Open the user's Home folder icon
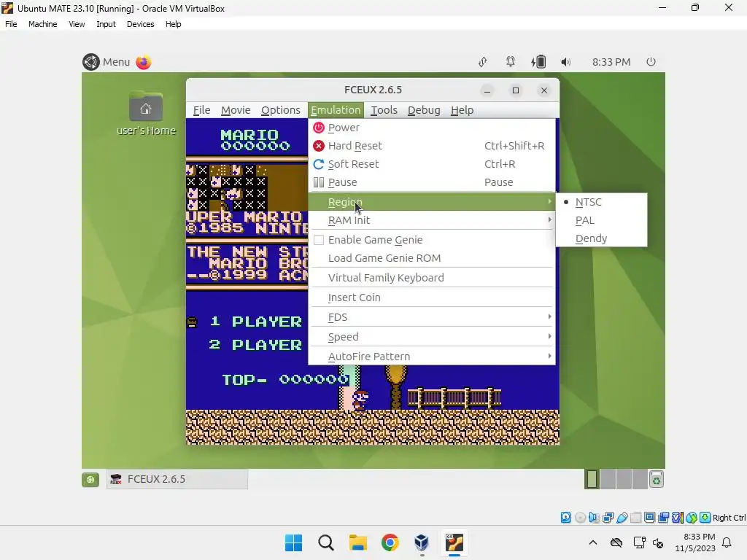The width and height of the screenshot is (747, 560). coord(146,106)
